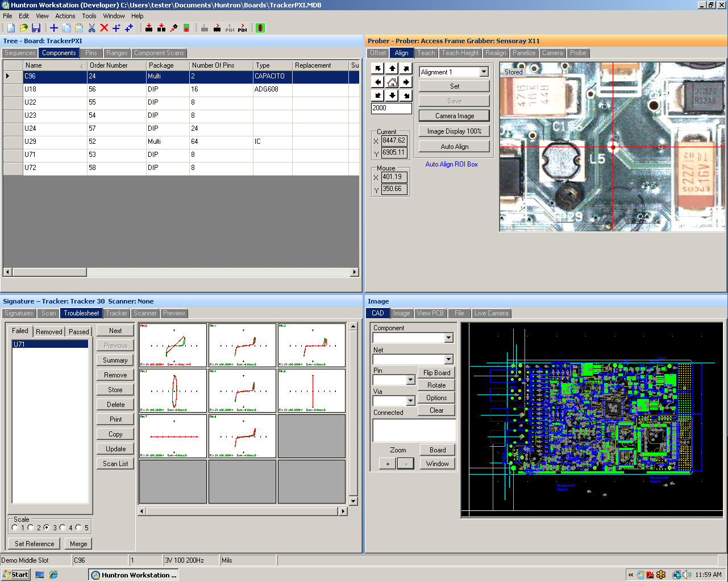Select Scale option 1
This screenshot has width=728, height=582.
[15, 527]
